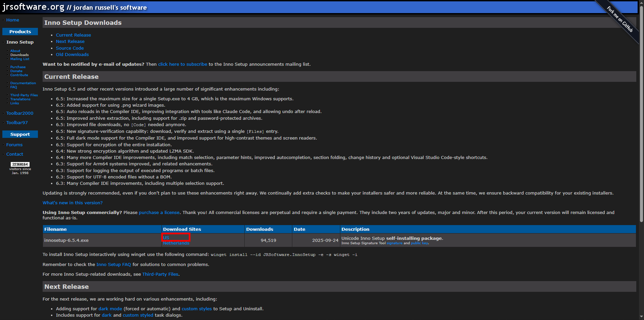Click the scrollbar up arrow
Image resolution: width=644 pixels, height=320 pixels.
pos(641,3)
